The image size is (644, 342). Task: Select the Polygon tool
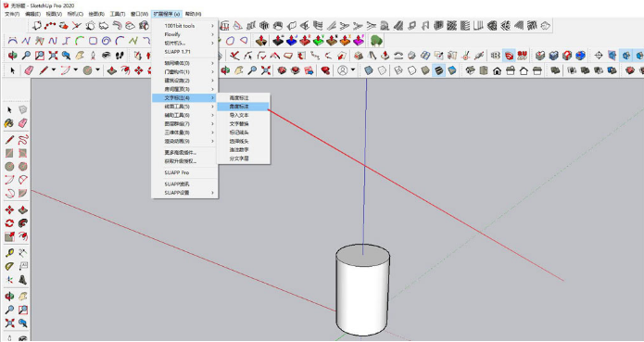(x=23, y=166)
